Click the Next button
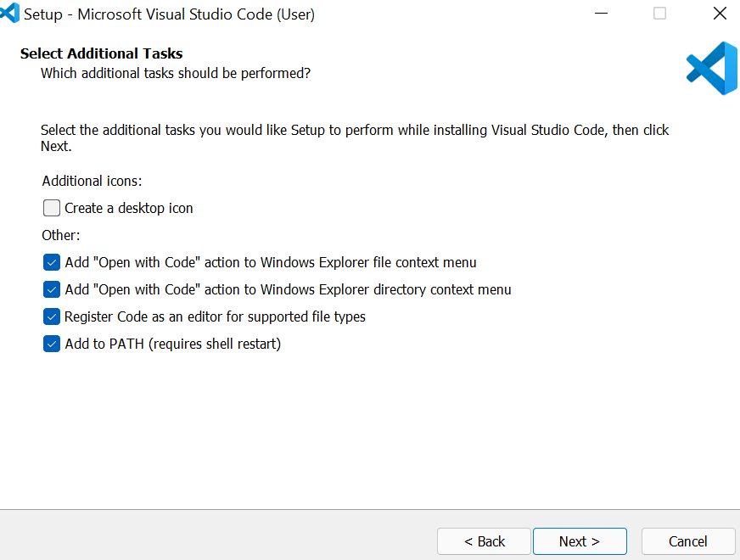Viewport: 740px width, 560px height. pos(580,541)
